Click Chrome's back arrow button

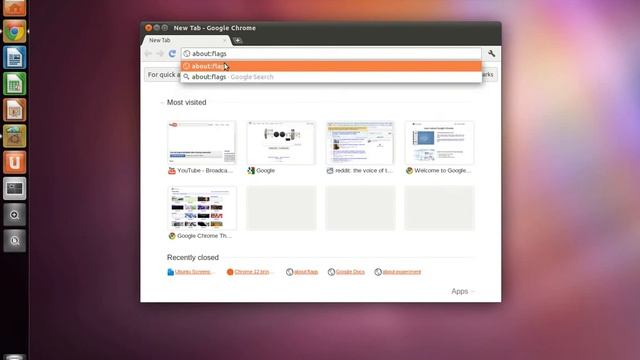coord(149,54)
